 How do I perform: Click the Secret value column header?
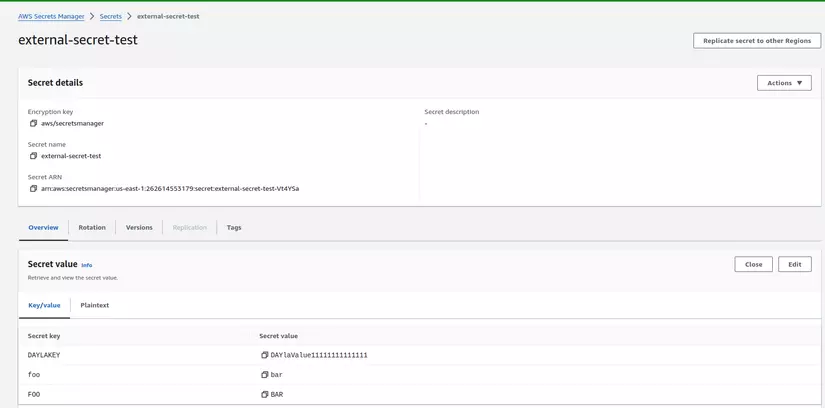coord(278,336)
